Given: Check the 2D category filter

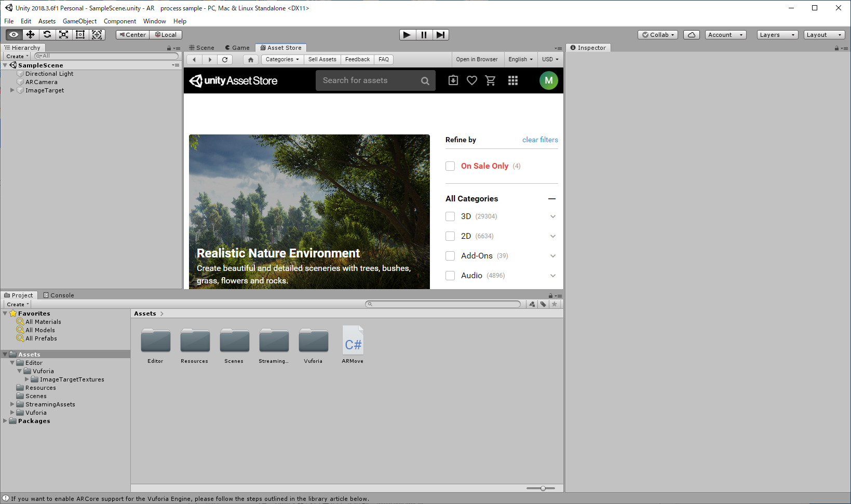Looking at the screenshot, I should click(450, 236).
